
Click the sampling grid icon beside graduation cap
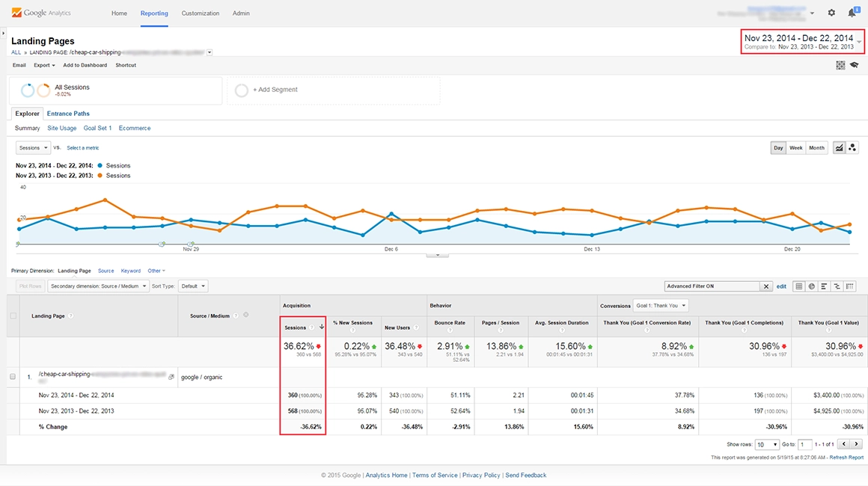click(840, 65)
